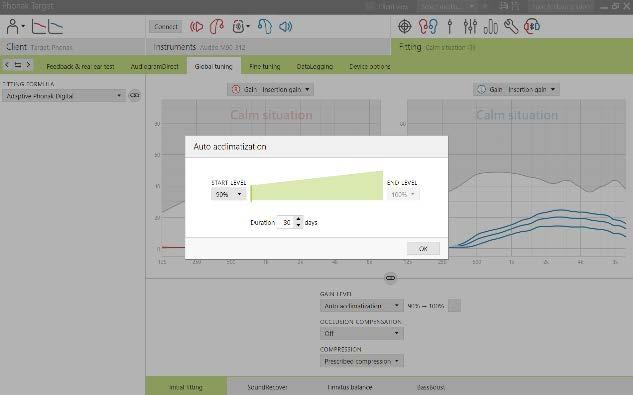Click the red and blue ears icon
633x395 pixels.
pos(428,27)
